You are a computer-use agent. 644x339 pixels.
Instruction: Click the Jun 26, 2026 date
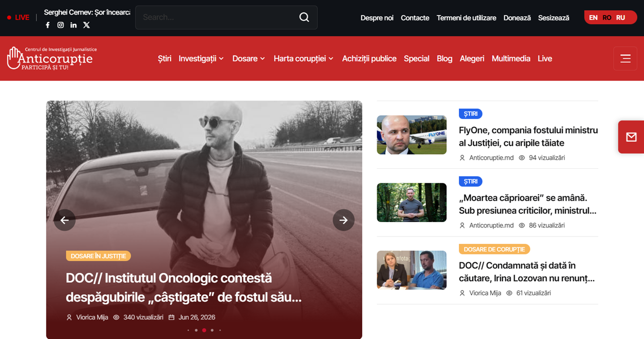197,317
